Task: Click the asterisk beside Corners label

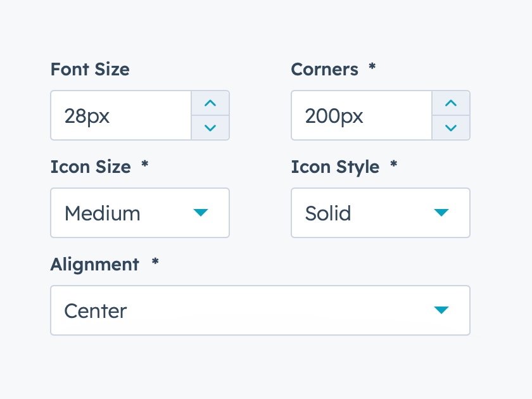Action: click(x=372, y=66)
